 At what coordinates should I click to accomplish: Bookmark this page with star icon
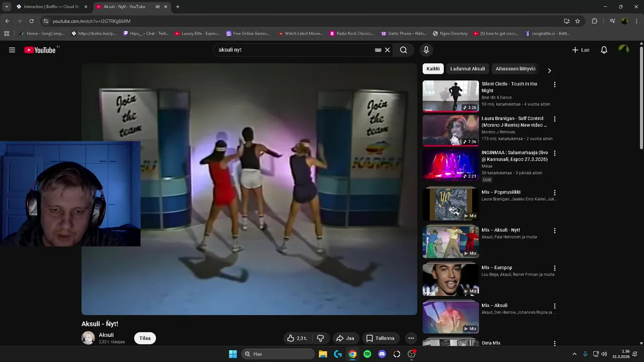pos(578,21)
